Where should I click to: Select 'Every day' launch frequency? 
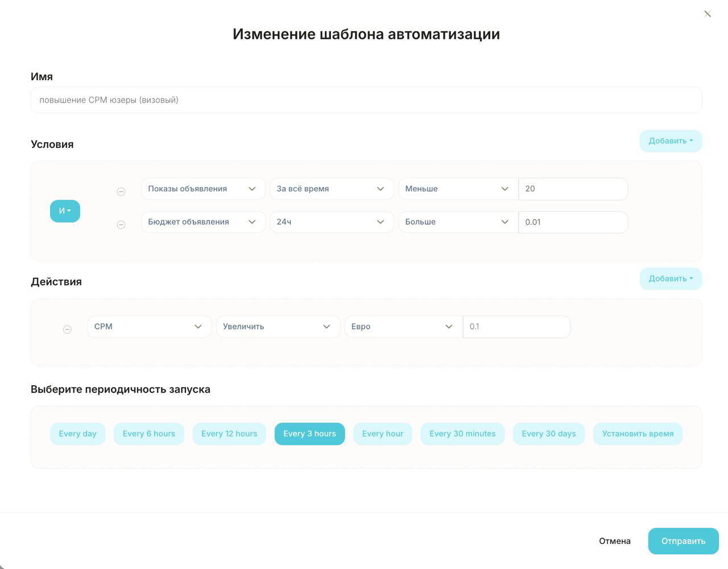pyautogui.click(x=77, y=434)
